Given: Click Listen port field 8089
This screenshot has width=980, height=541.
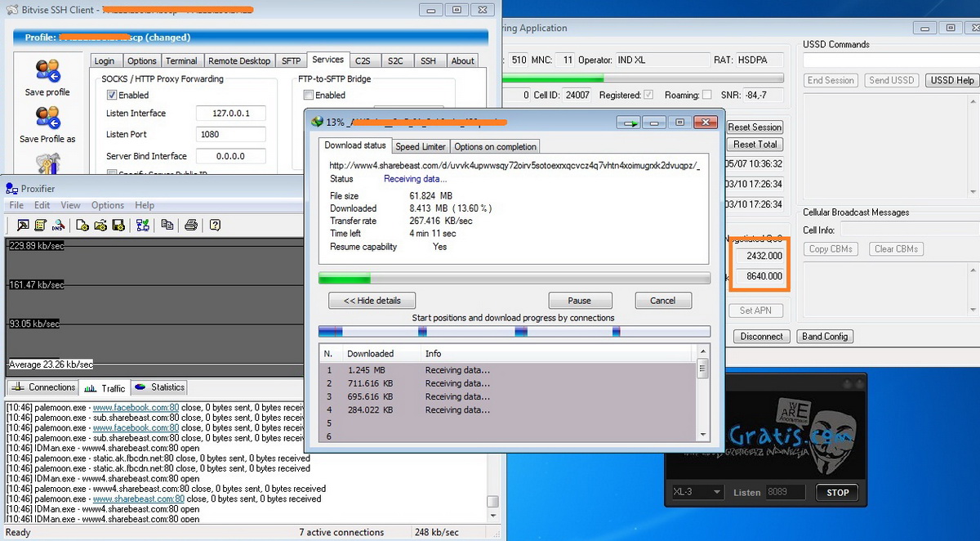Looking at the screenshot, I should pos(786,492).
